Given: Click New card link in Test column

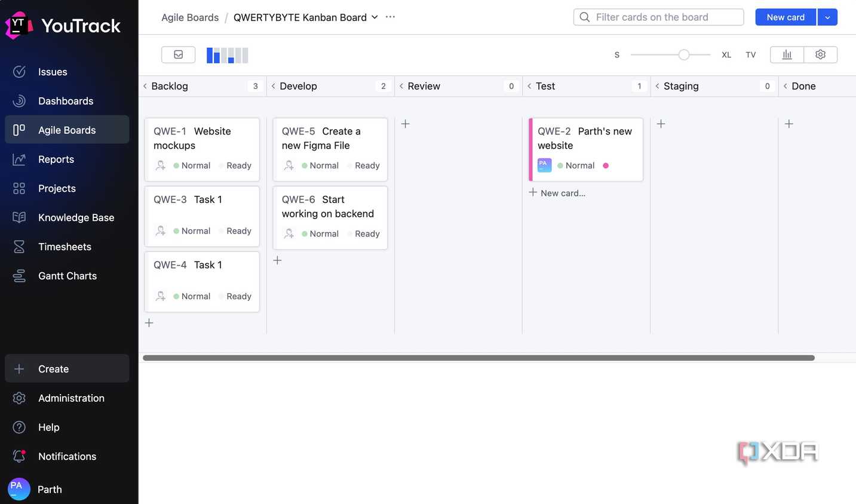Looking at the screenshot, I should click(557, 193).
